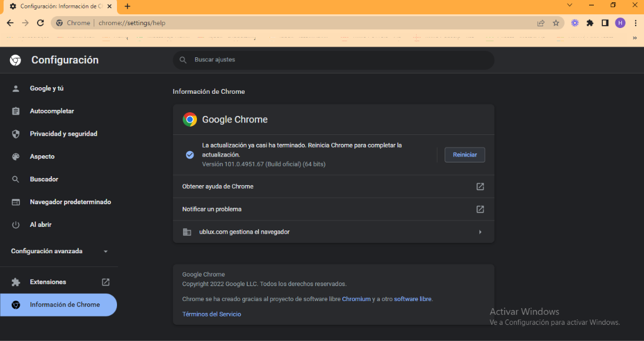The image size is (644, 341).
Task: Open Notificar un problema
Action: point(334,209)
